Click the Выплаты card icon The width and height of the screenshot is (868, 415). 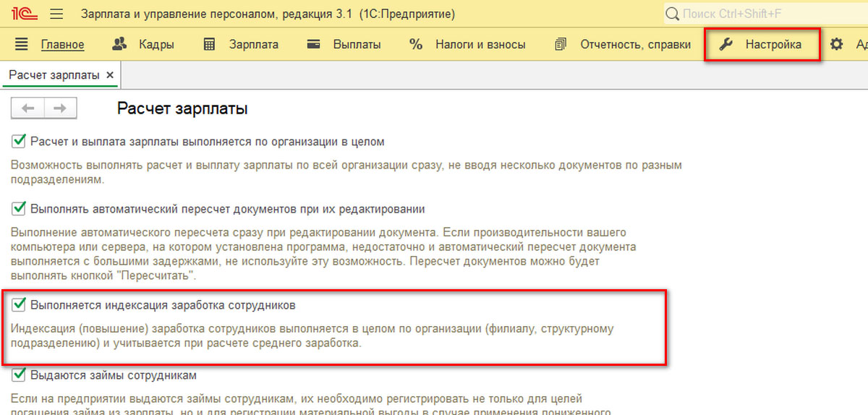click(x=314, y=44)
